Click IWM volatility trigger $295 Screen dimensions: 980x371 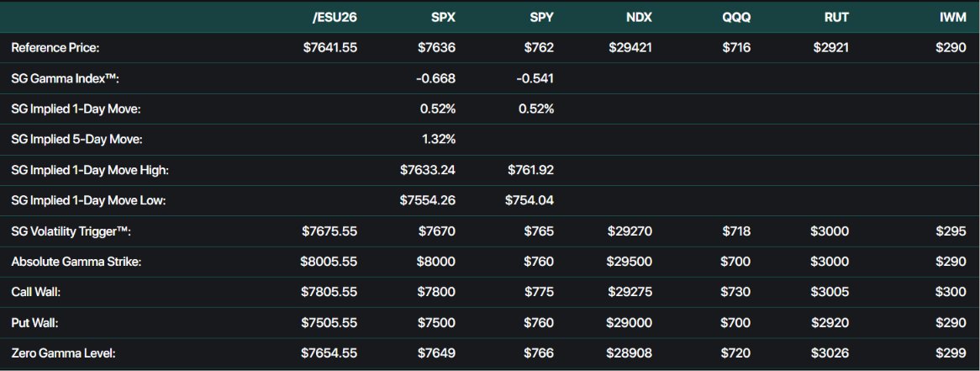click(951, 231)
